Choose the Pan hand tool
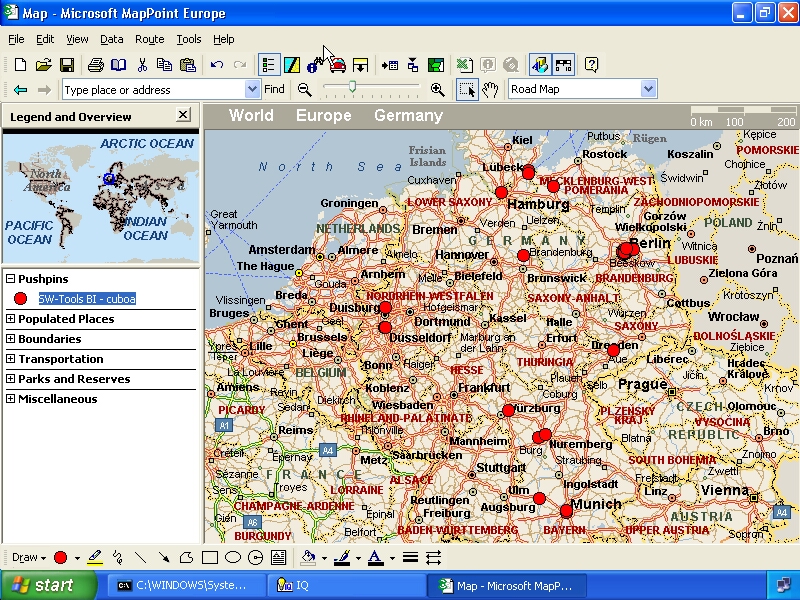 click(x=490, y=90)
